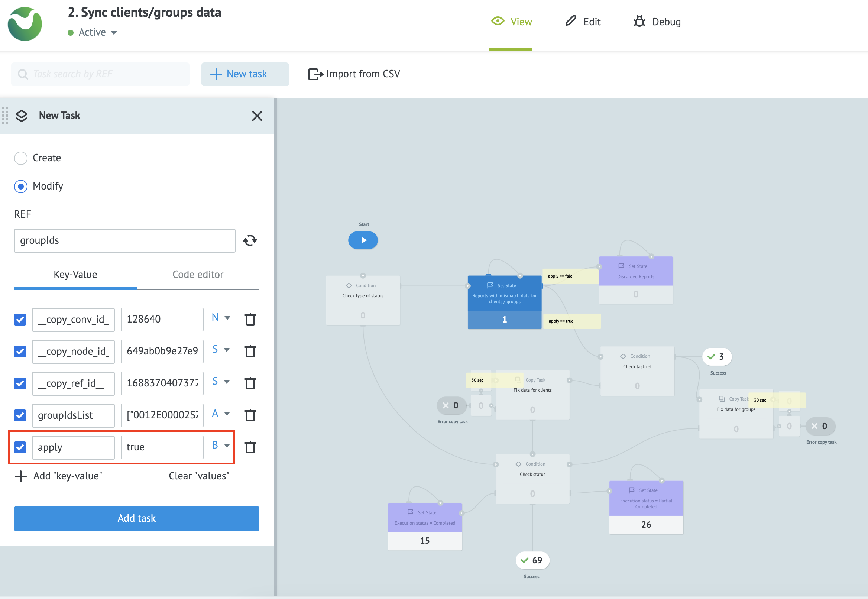This screenshot has height=599, width=868.
Task: Switch to Debug mode
Action: [657, 22]
